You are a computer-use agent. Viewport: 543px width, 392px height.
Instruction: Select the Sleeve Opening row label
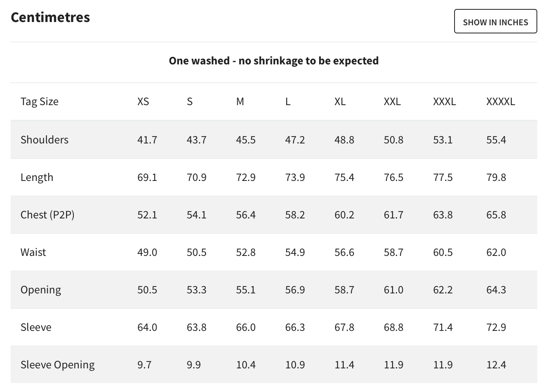pos(57,365)
